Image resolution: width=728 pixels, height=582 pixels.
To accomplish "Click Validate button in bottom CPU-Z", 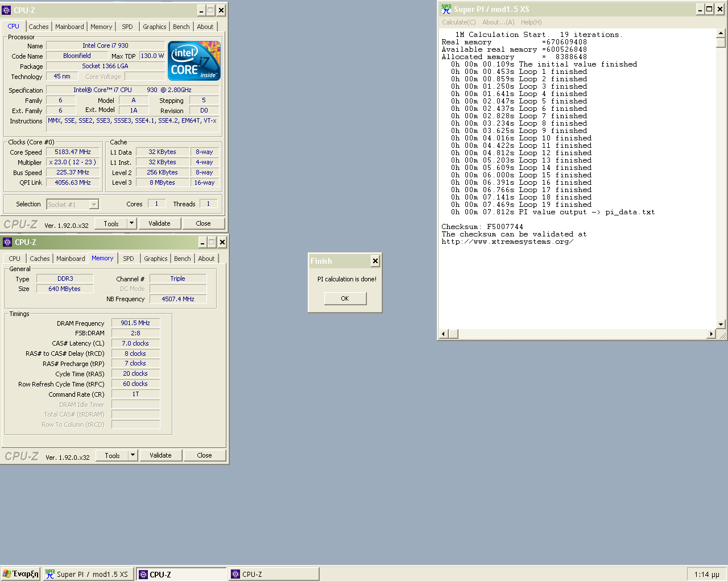I will pos(160,455).
